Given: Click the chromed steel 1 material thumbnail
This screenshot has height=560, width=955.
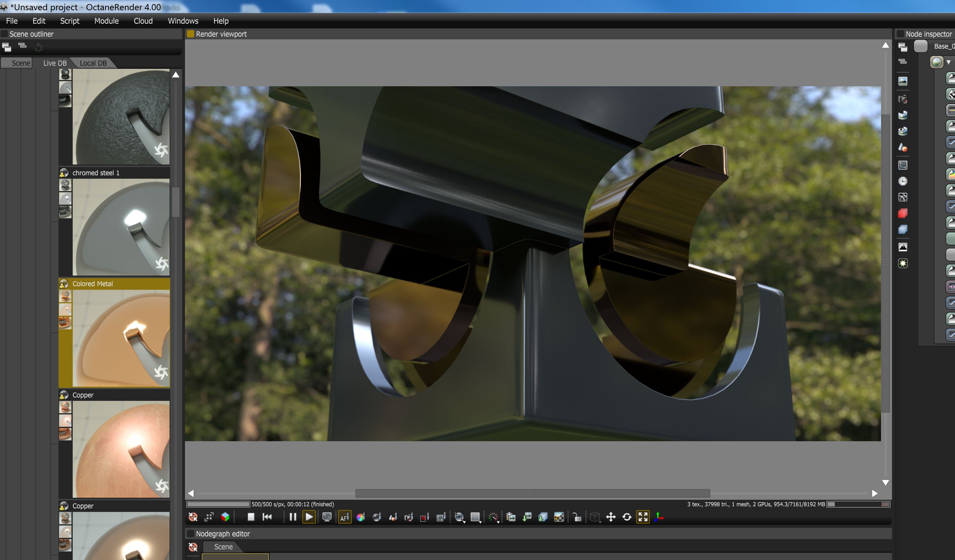Looking at the screenshot, I should tap(121, 227).
